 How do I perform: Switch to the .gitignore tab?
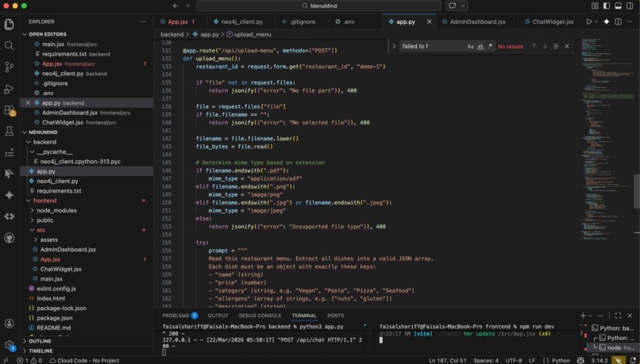303,21
